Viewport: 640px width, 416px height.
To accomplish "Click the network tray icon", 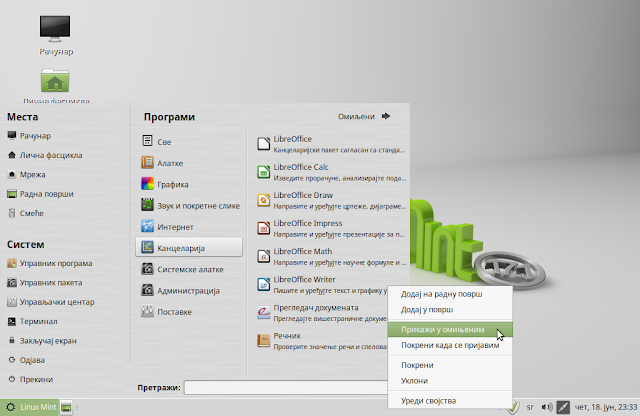I will [x=563, y=407].
